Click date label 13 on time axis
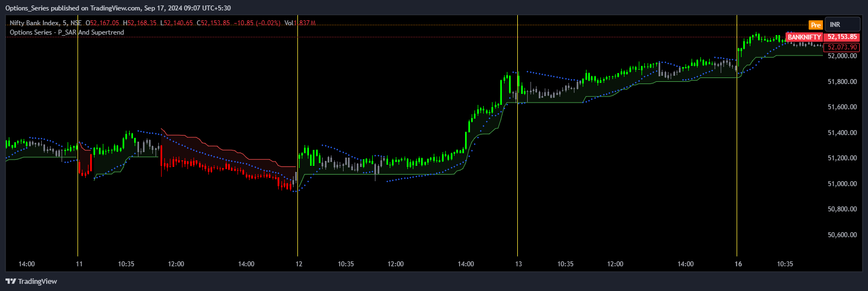The height and width of the screenshot is (291, 868). 518,264
